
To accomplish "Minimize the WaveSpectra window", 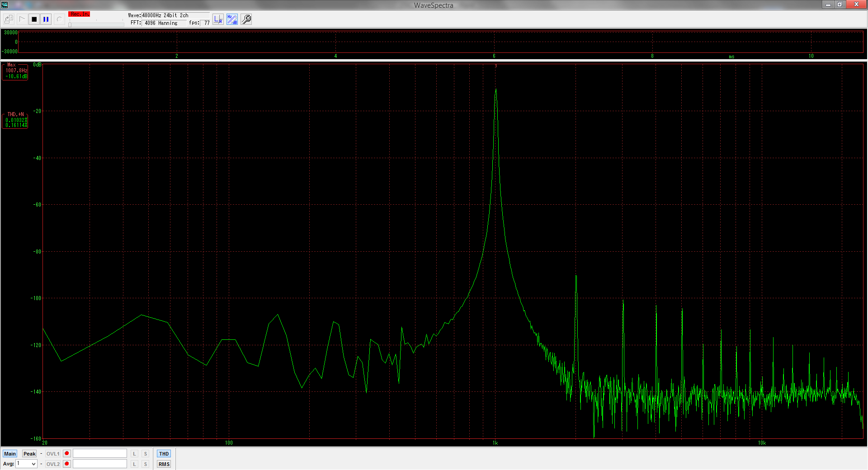I will 828,5.
